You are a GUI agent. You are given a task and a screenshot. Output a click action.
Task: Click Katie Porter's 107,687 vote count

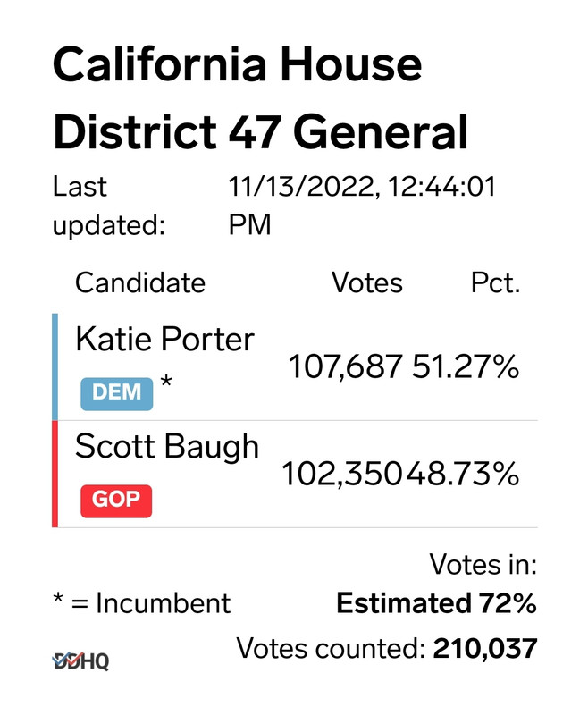(346, 366)
